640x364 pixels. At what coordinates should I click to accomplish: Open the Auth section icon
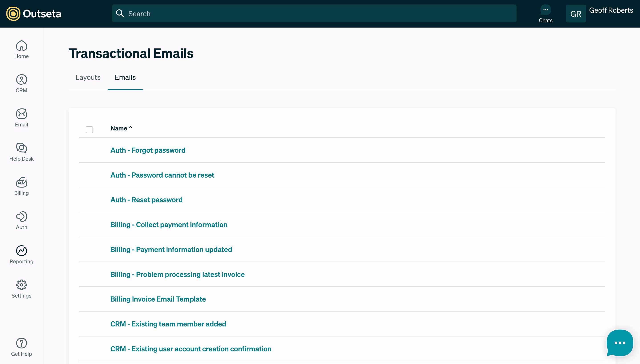tap(22, 220)
